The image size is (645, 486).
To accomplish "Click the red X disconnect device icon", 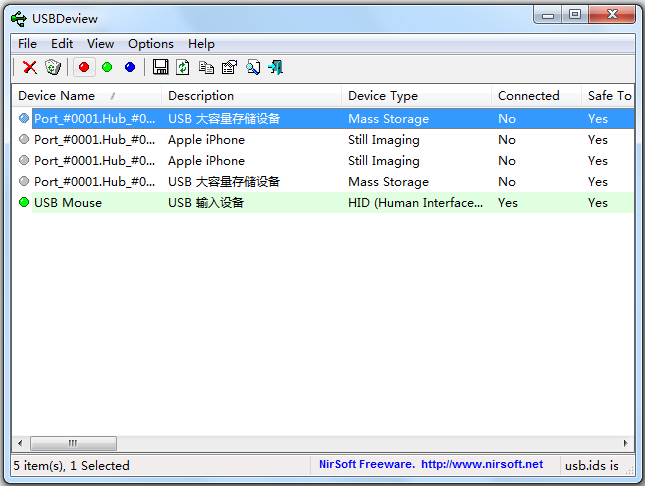I will pyautogui.click(x=30, y=67).
